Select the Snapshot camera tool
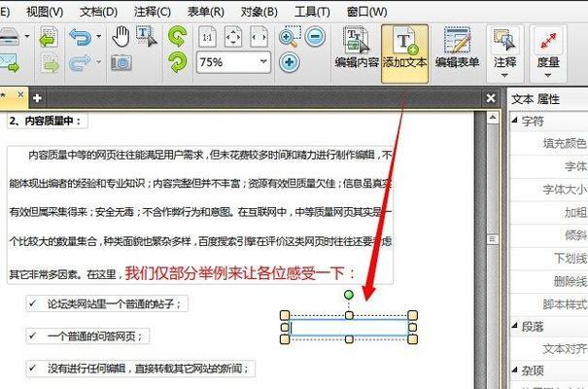This screenshot has height=389, width=588. point(121,62)
